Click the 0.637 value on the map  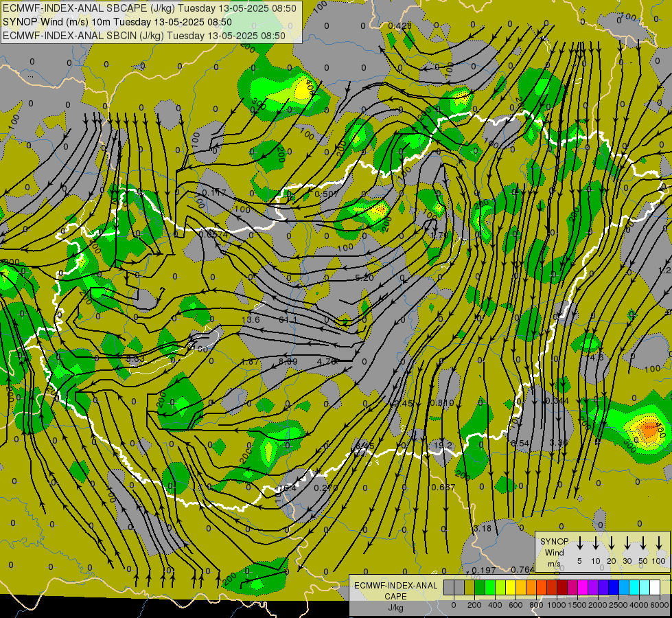coord(443,488)
